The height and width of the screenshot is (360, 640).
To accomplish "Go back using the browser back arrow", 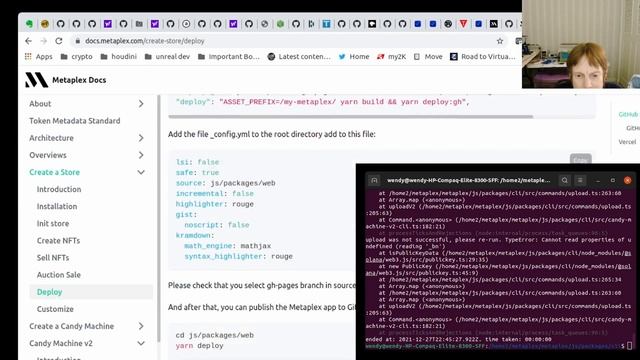I will [28, 41].
